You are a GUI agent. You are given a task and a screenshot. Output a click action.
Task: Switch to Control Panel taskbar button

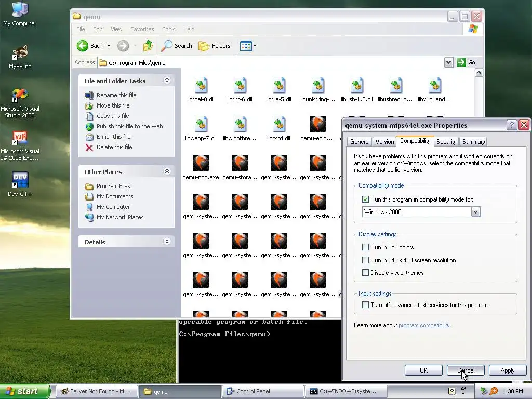pos(263,391)
